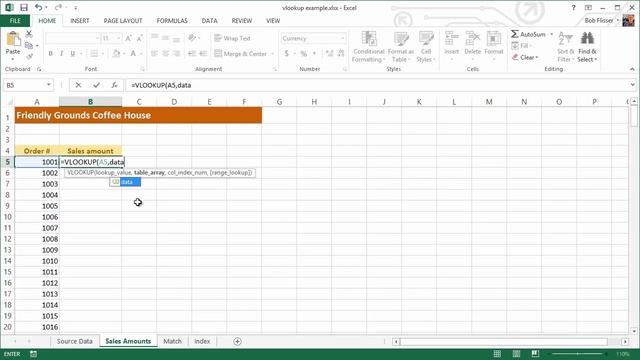Select the data autocomplete suggestion
The image size is (640, 360).
(125, 182)
